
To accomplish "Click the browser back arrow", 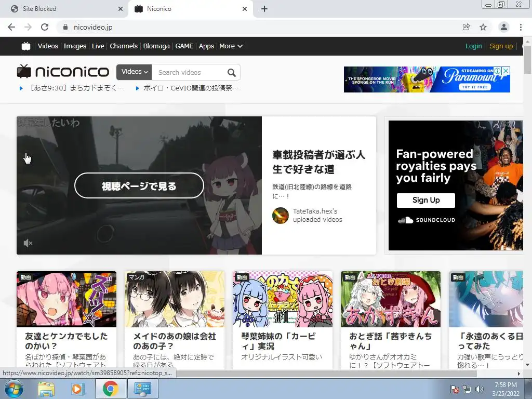I will 11,27.
